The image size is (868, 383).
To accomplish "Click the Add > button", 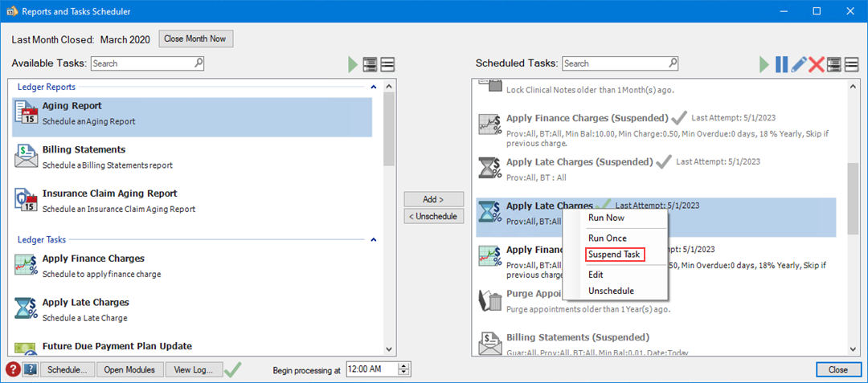I will pyautogui.click(x=433, y=199).
